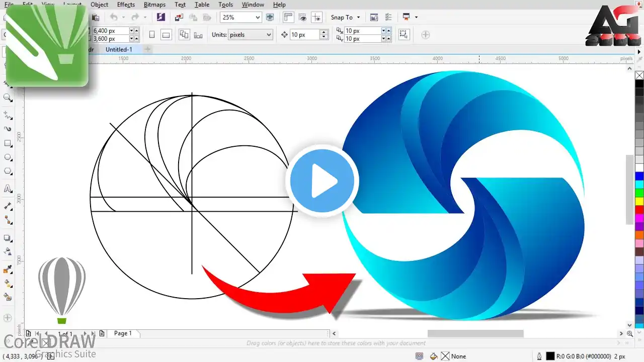644x362 pixels.
Task: Toggle color proofing in status bar
Action: point(419,356)
